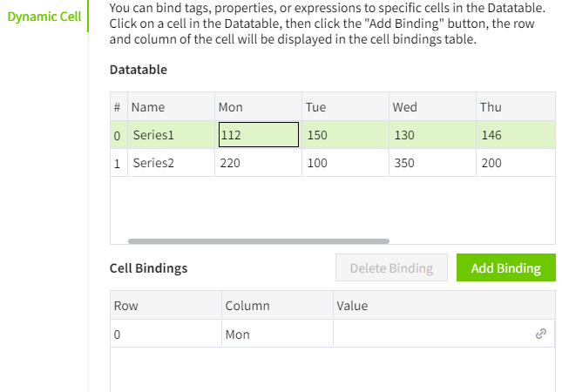Click the link icon in Value cell
Screen dimensions: 562x392
[x=540, y=334]
